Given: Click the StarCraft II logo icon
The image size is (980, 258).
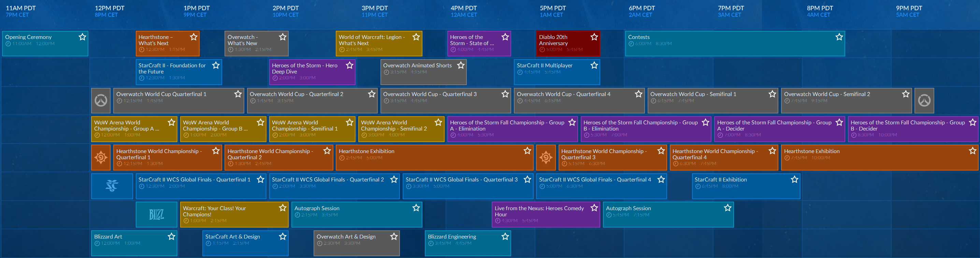Looking at the screenshot, I should click(112, 186).
